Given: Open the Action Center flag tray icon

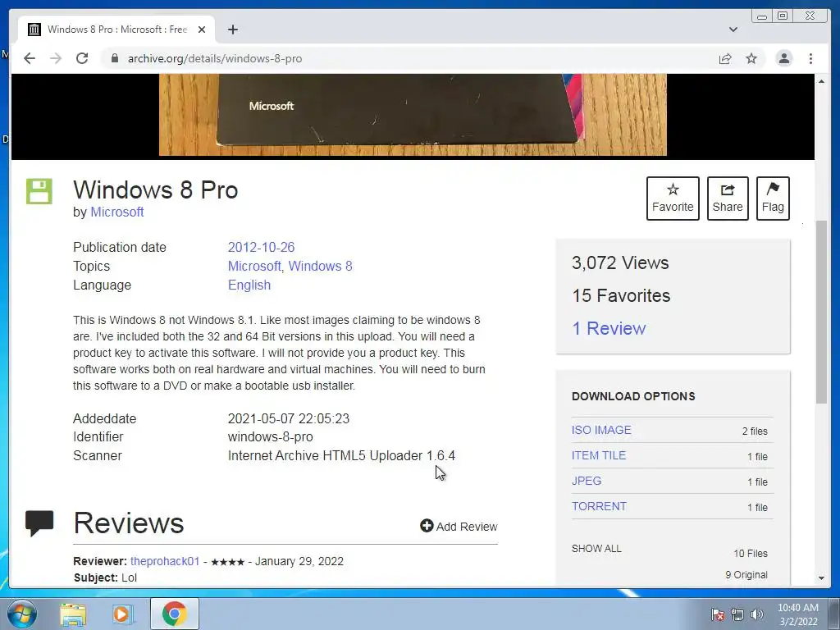Looking at the screenshot, I should pyautogui.click(x=717, y=614).
